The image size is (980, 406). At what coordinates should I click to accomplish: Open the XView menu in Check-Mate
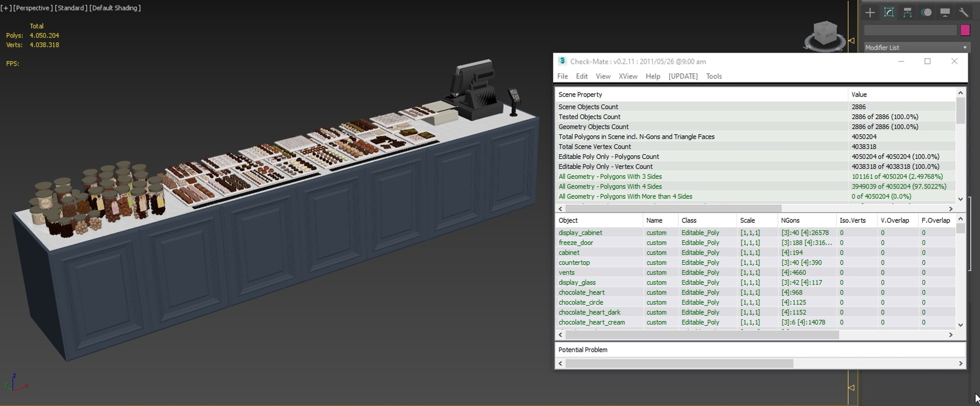point(628,76)
